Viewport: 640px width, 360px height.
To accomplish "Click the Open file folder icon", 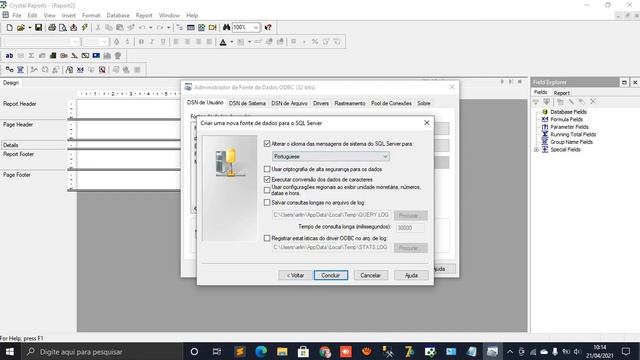I will click(21, 27).
